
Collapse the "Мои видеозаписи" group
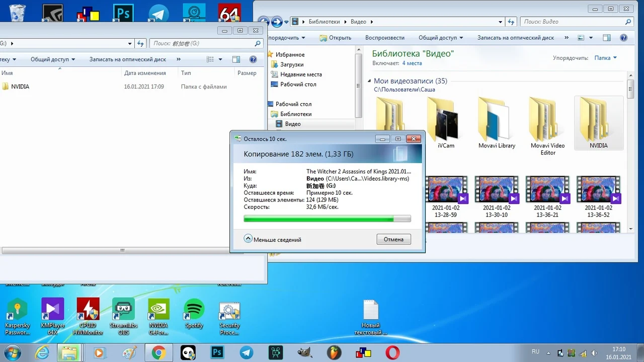(x=369, y=81)
